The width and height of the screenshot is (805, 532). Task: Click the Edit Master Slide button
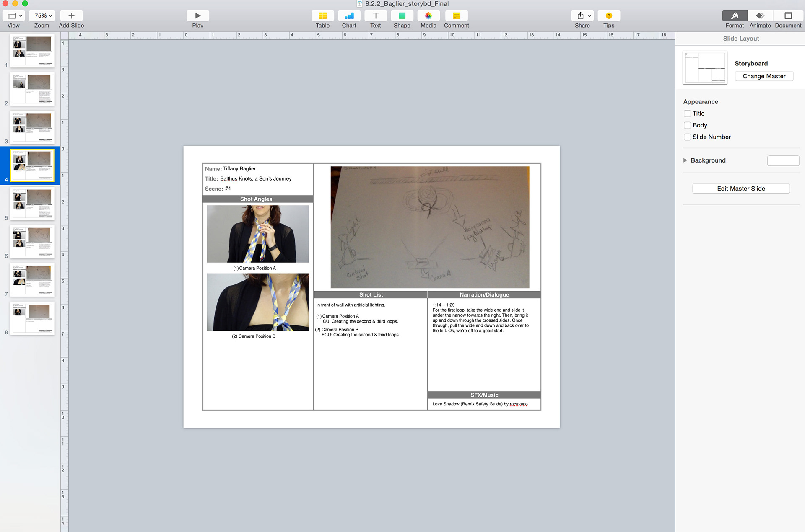pyautogui.click(x=741, y=189)
